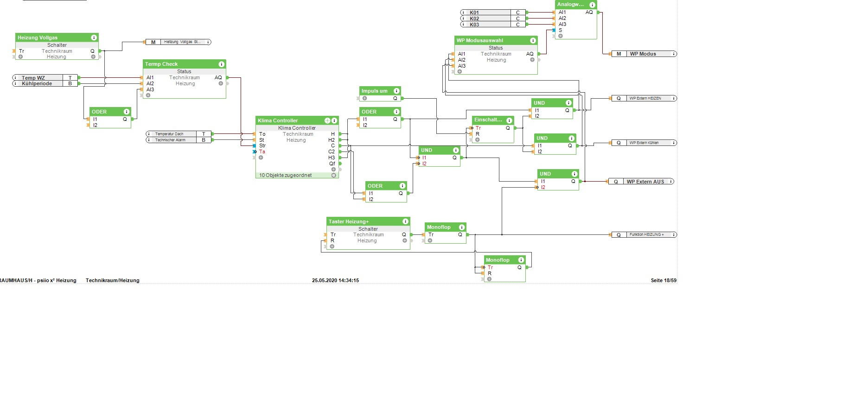Viewport: 868px width, 404px height.
Task: Click info icon on Einschalt block
Action: [x=509, y=120]
